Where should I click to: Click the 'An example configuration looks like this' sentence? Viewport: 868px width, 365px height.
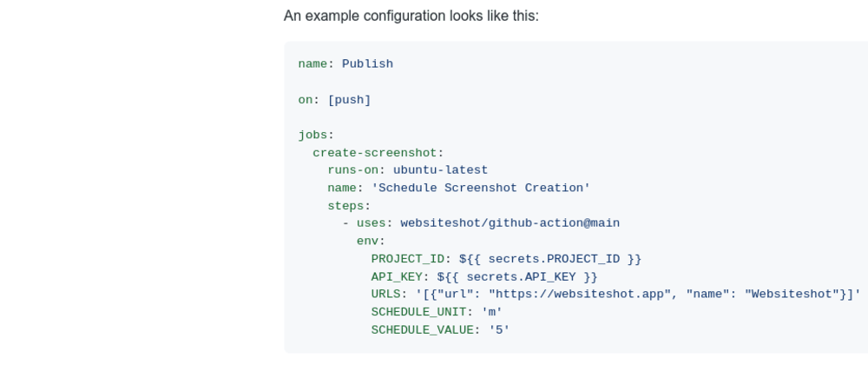(x=411, y=17)
